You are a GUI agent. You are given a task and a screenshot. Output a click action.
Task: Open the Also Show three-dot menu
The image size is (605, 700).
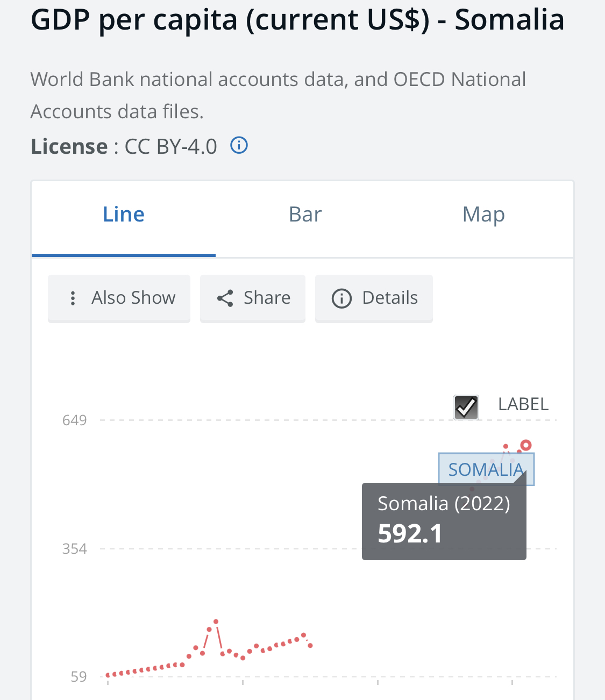point(73,298)
